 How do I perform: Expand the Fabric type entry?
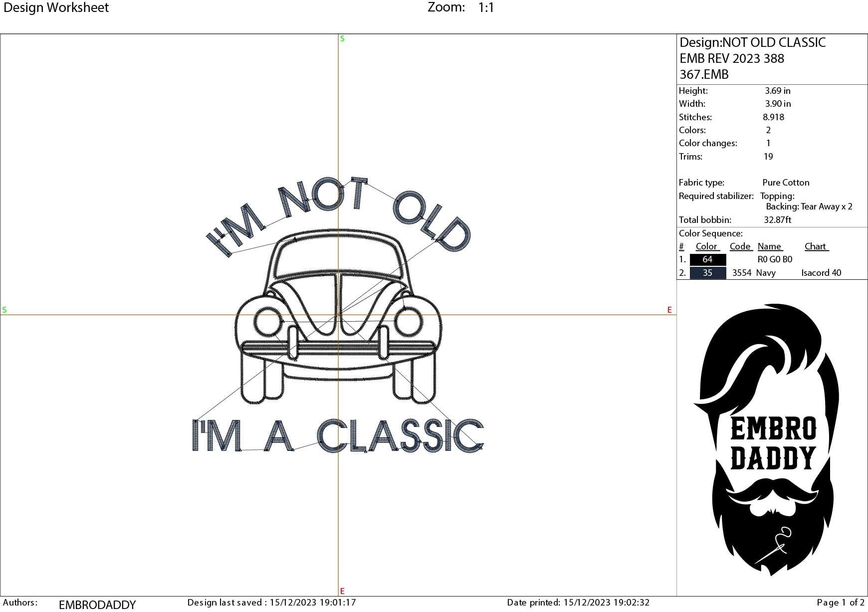pyautogui.click(x=701, y=182)
